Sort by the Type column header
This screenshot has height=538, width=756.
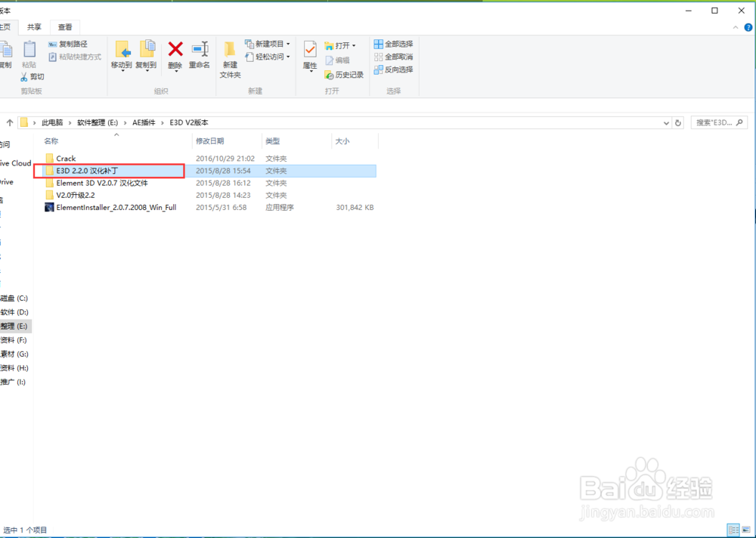272,141
